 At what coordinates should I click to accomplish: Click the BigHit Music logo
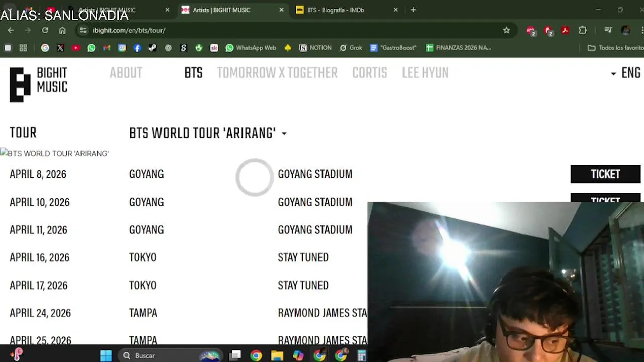(39, 84)
